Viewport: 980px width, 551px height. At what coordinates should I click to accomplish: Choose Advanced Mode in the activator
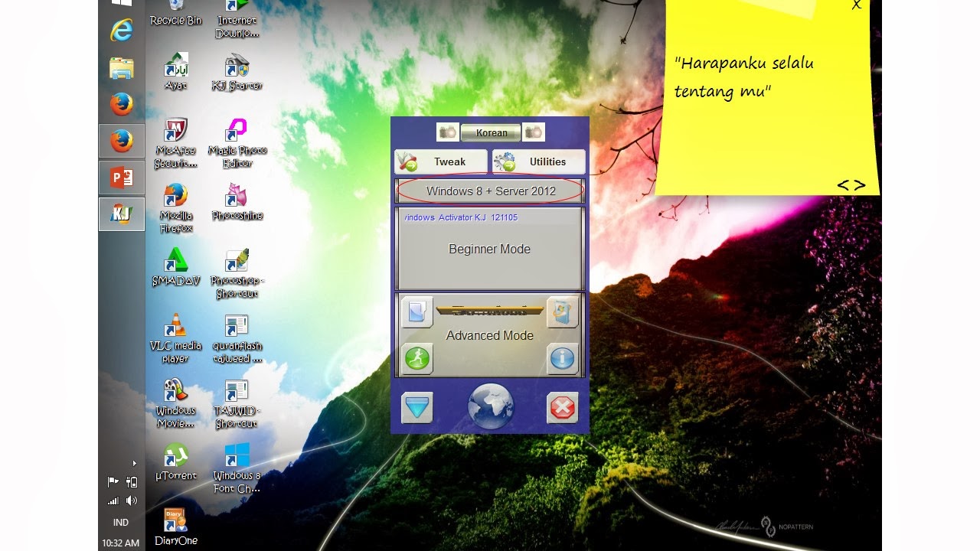490,335
